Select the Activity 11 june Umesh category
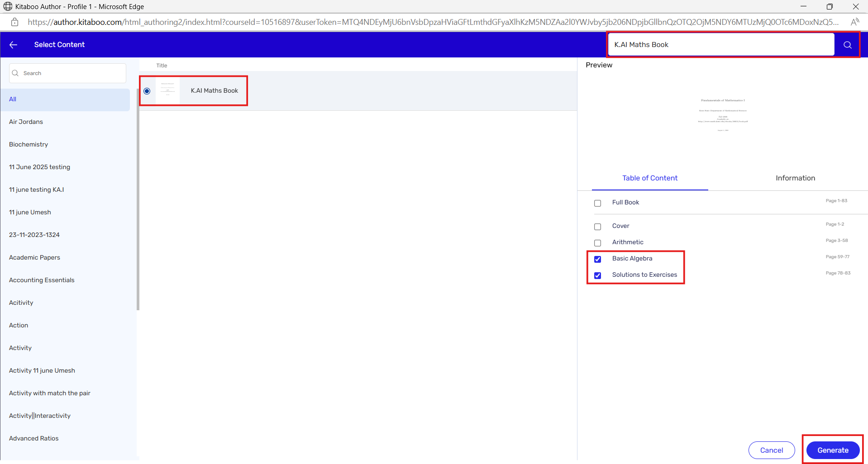 coord(65,370)
